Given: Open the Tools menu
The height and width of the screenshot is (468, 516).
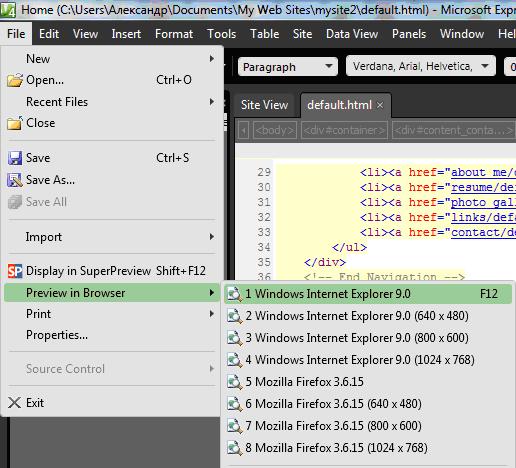Looking at the screenshot, I should 222,34.
